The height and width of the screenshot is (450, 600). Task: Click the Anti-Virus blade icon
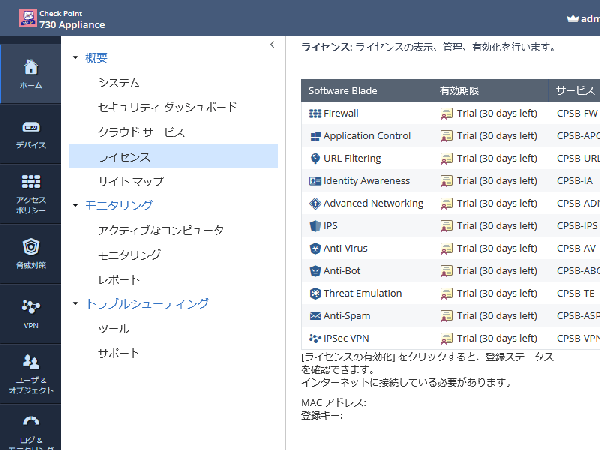coord(315,249)
